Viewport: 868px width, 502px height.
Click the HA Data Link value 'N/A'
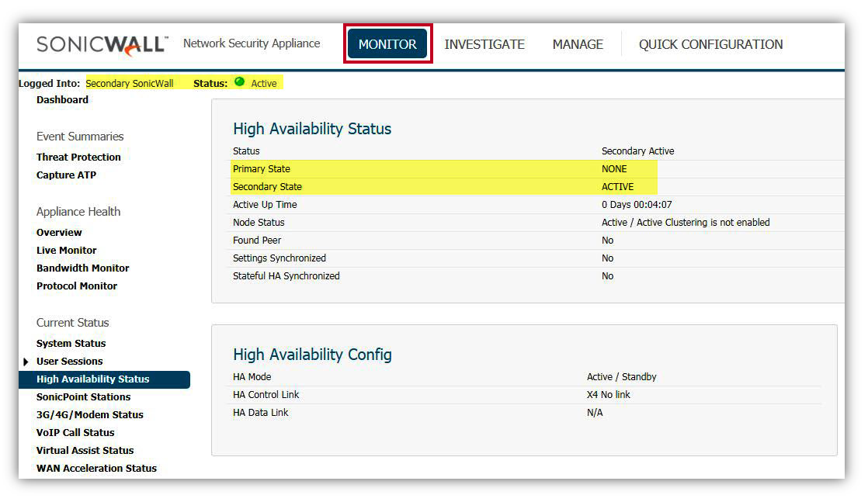595,413
